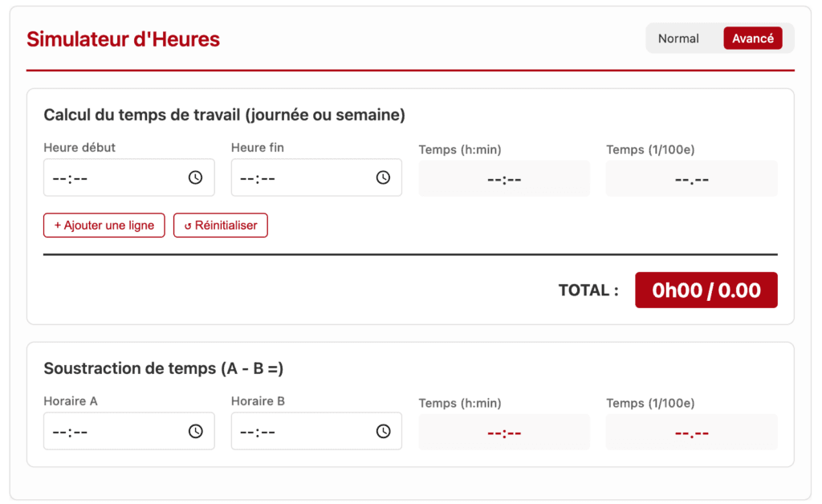
Task: Click the + Ajouter une ligne button
Action: coord(104,226)
